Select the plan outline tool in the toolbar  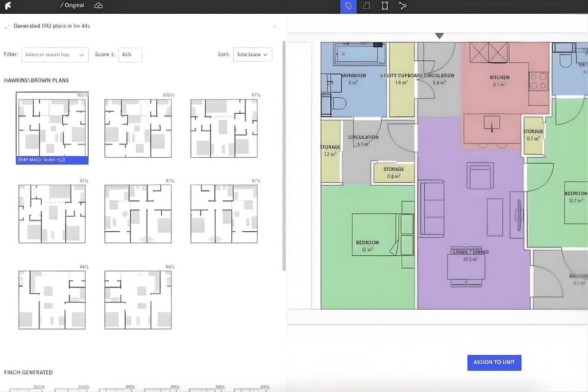click(366, 6)
